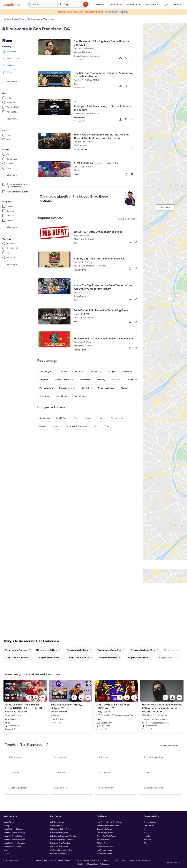
Task: Open Find Events in the header
Action: [99, 4]
